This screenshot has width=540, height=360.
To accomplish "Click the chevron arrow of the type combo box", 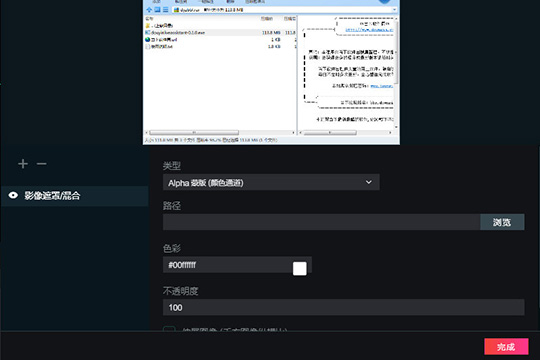I will coord(368,182).
